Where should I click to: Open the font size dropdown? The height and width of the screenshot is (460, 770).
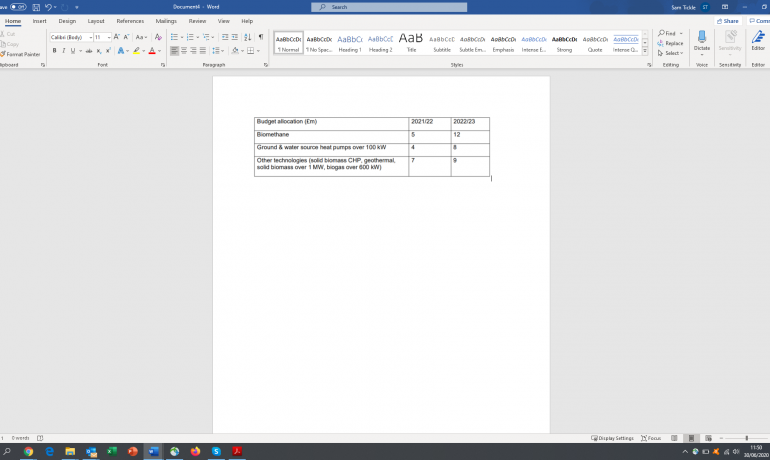[x=102, y=37]
